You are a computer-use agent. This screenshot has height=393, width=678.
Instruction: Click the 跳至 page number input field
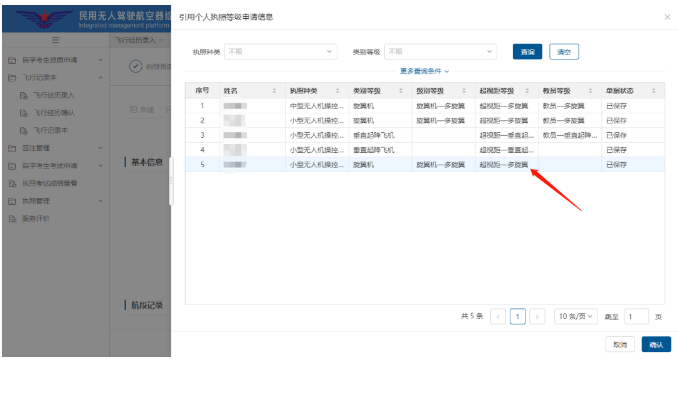[x=636, y=316]
